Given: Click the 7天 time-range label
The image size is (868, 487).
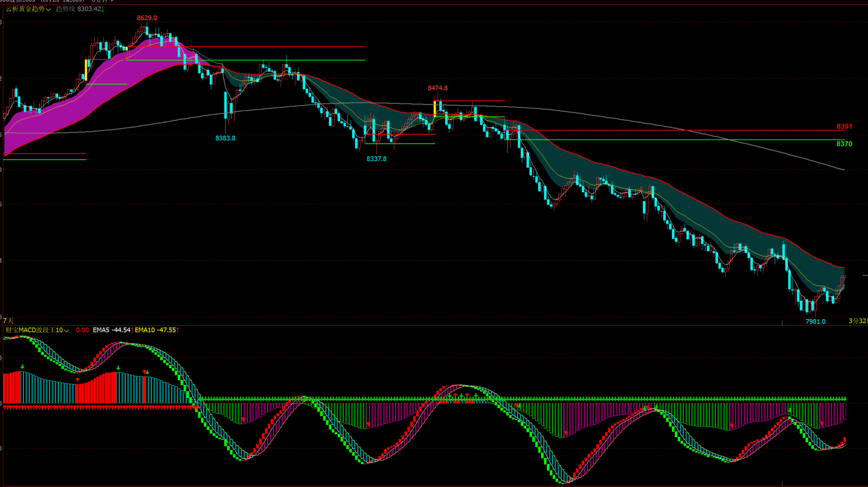Looking at the screenshot, I should 8,321.
